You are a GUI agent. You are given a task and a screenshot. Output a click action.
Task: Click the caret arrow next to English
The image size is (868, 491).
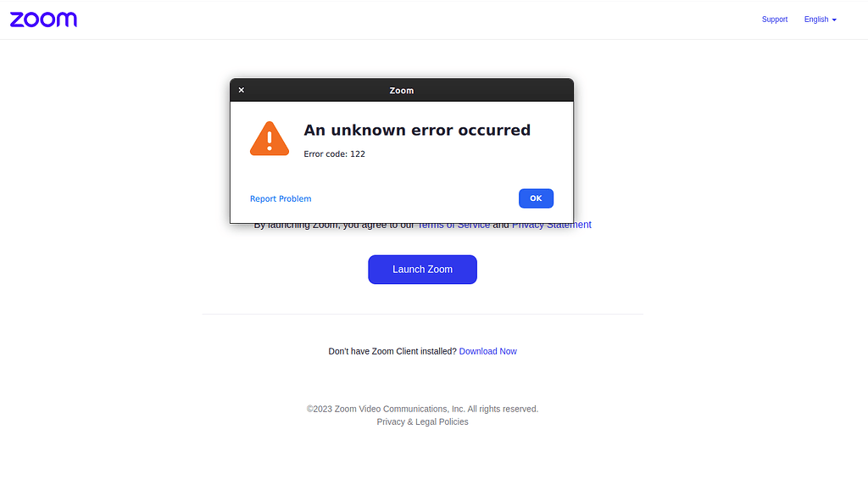834,20
